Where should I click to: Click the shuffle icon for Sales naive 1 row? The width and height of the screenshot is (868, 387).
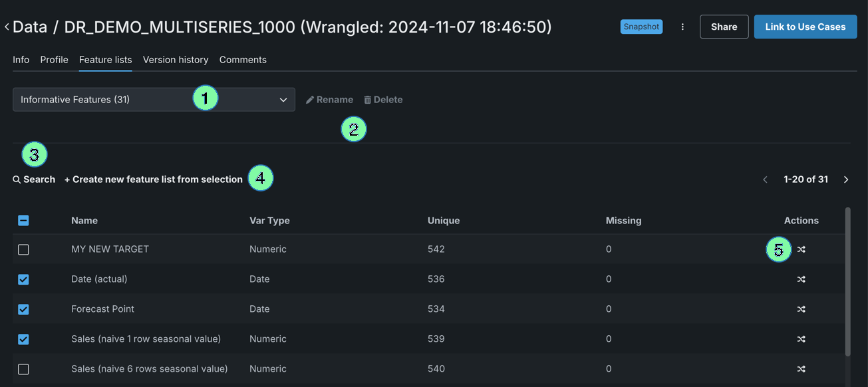[801, 339]
